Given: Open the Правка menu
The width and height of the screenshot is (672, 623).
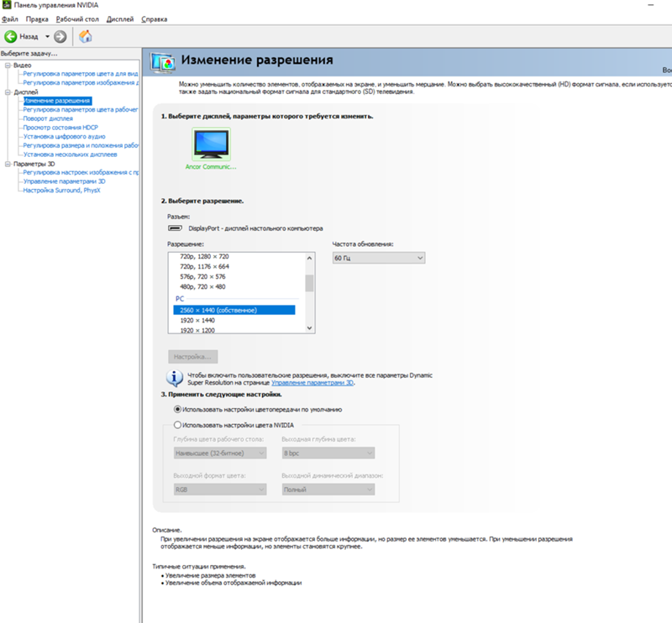Looking at the screenshot, I should [x=37, y=19].
